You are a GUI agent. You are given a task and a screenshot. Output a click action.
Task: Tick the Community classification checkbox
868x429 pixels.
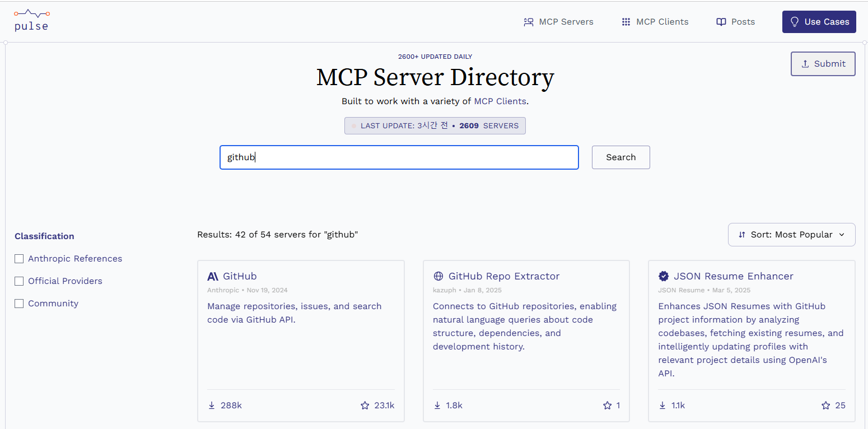click(x=19, y=304)
